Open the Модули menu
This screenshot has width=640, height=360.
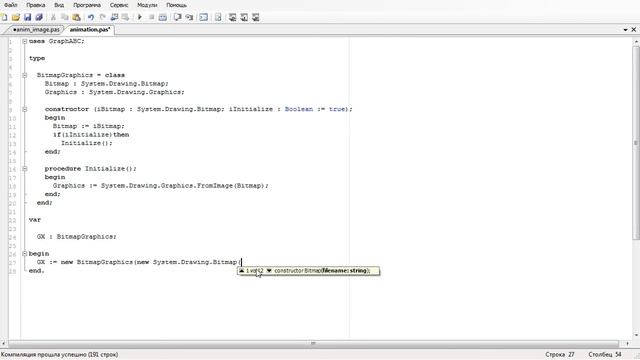147,5
